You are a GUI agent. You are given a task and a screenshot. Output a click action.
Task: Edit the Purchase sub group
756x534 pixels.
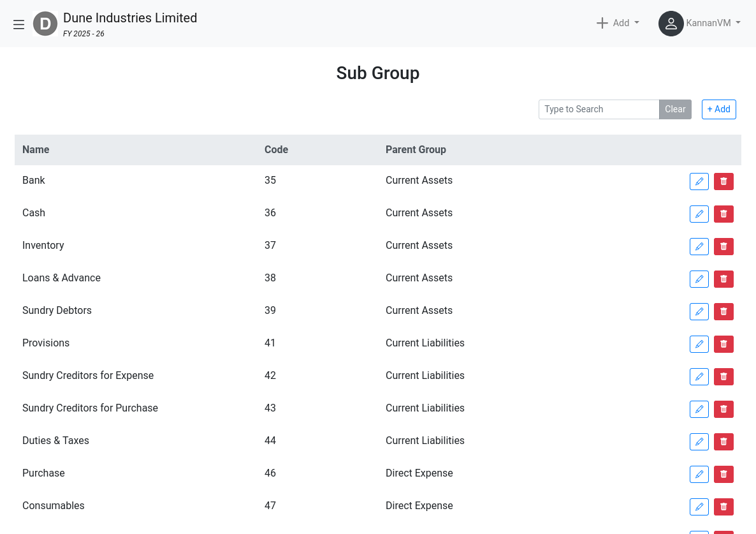coord(699,475)
